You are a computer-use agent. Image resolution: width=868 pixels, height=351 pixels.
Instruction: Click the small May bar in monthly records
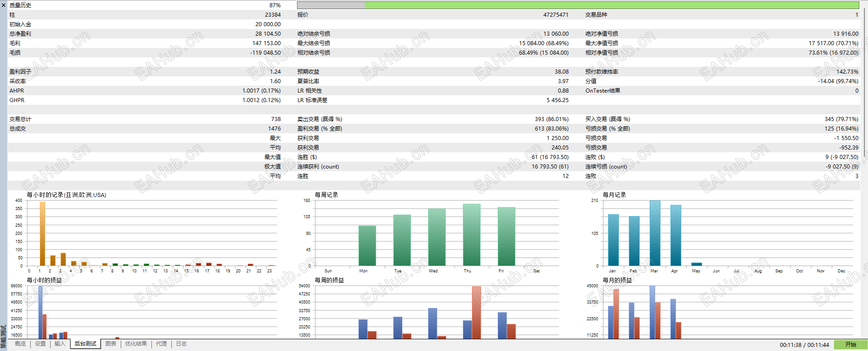697,264
